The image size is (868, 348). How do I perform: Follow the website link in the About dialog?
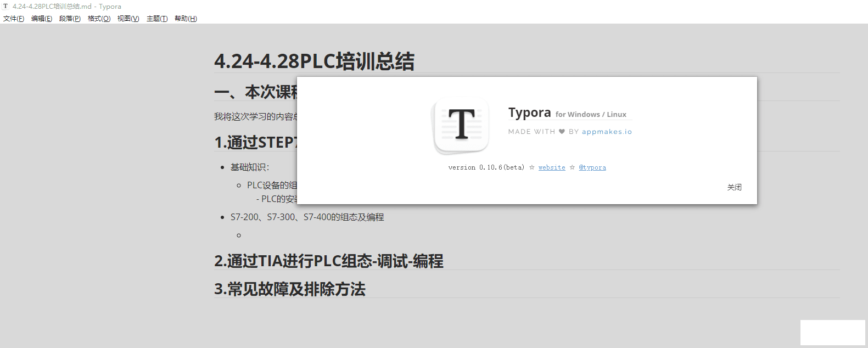(552, 167)
